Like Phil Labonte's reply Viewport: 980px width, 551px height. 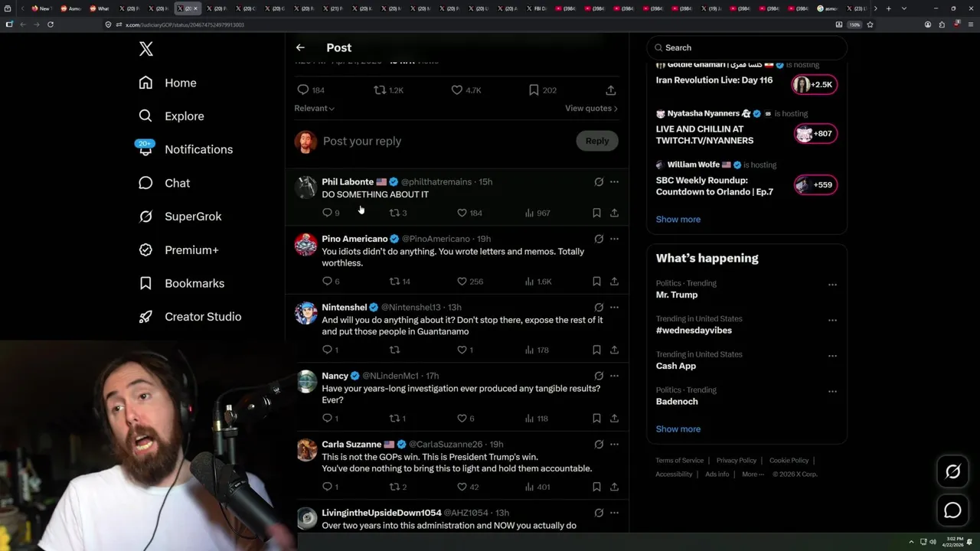click(462, 213)
